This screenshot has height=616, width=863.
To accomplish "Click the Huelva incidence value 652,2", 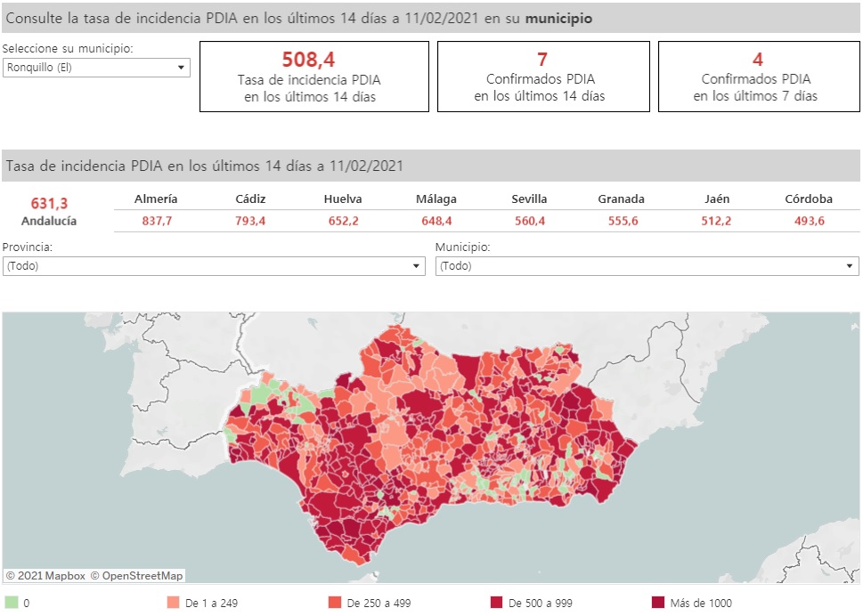I will (x=343, y=222).
